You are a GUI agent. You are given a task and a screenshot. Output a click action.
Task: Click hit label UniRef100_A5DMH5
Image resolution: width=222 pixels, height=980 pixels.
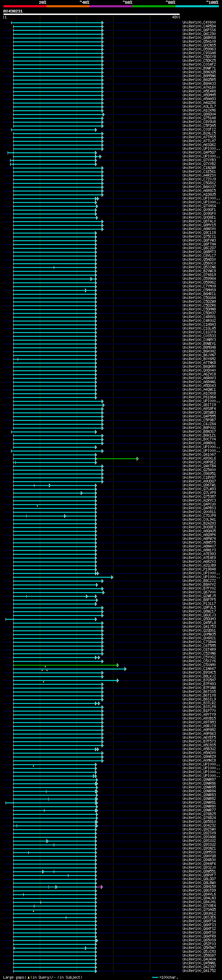tap(199, 95)
